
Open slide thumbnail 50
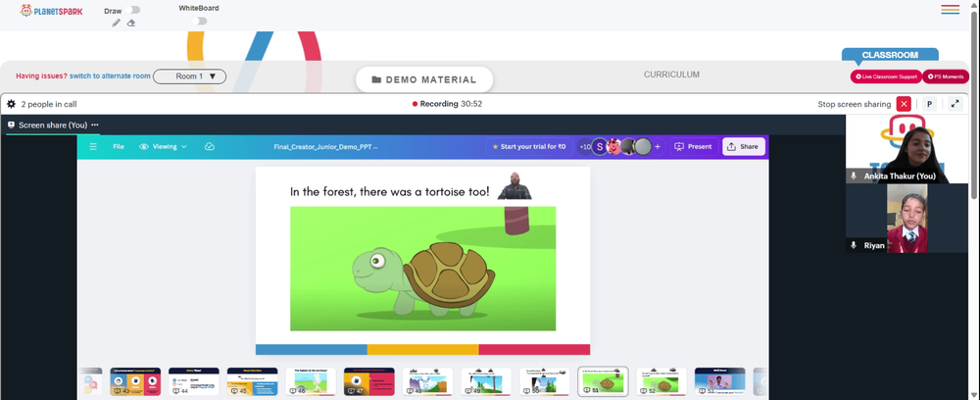[544, 381]
